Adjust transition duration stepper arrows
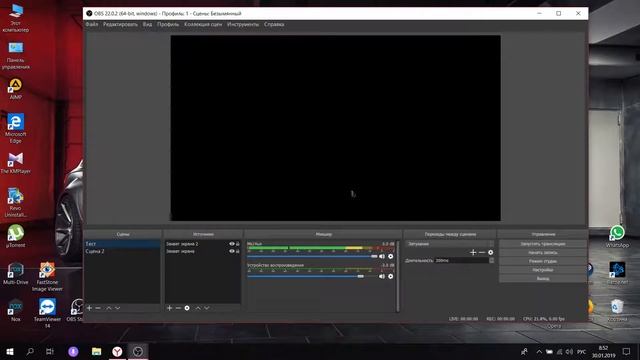 [x=491, y=260]
